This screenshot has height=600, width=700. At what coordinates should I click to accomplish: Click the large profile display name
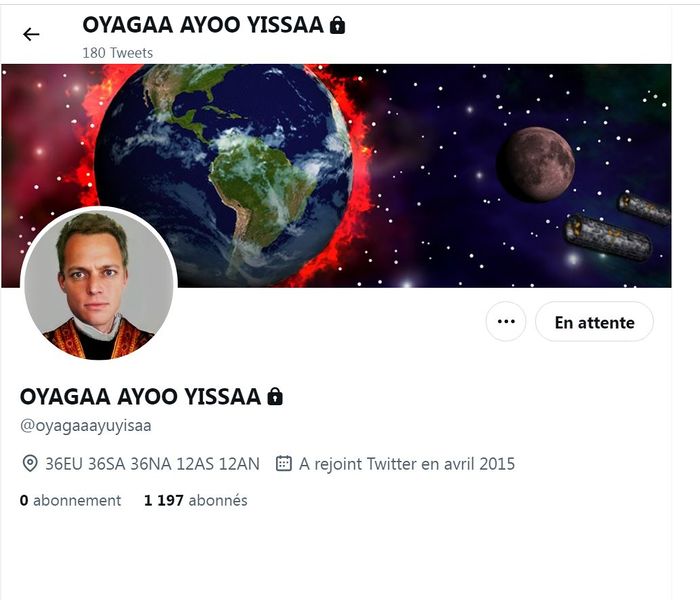pyautogui.click(x=141, y=396)
